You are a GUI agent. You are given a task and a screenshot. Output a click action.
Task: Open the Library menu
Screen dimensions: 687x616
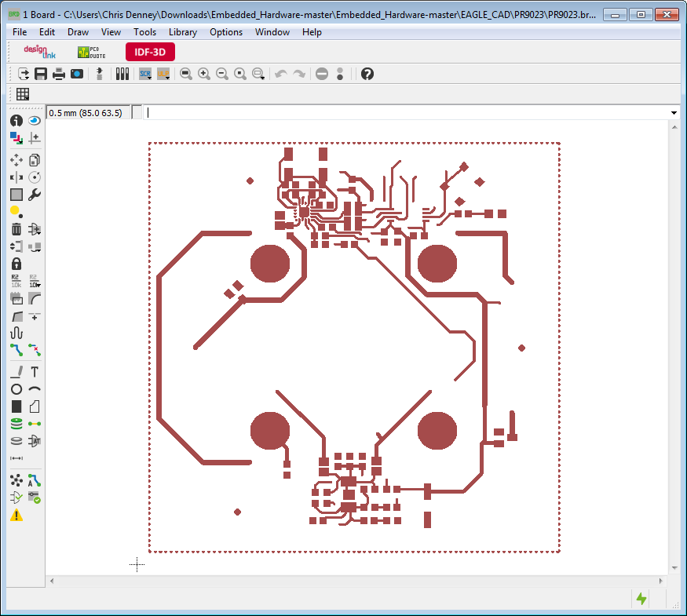coord(183,32)
